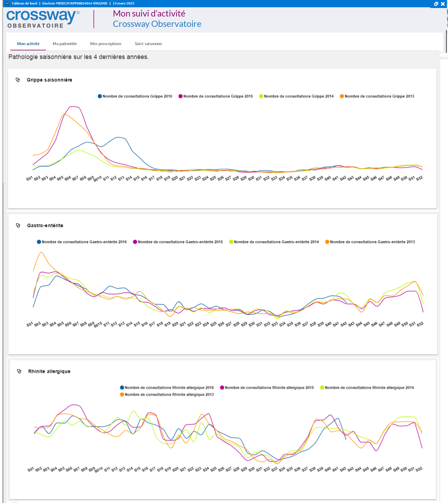Select the Mon activité tab
The width and height of the screenshot is (448, 503).
[x=28, y=44]
